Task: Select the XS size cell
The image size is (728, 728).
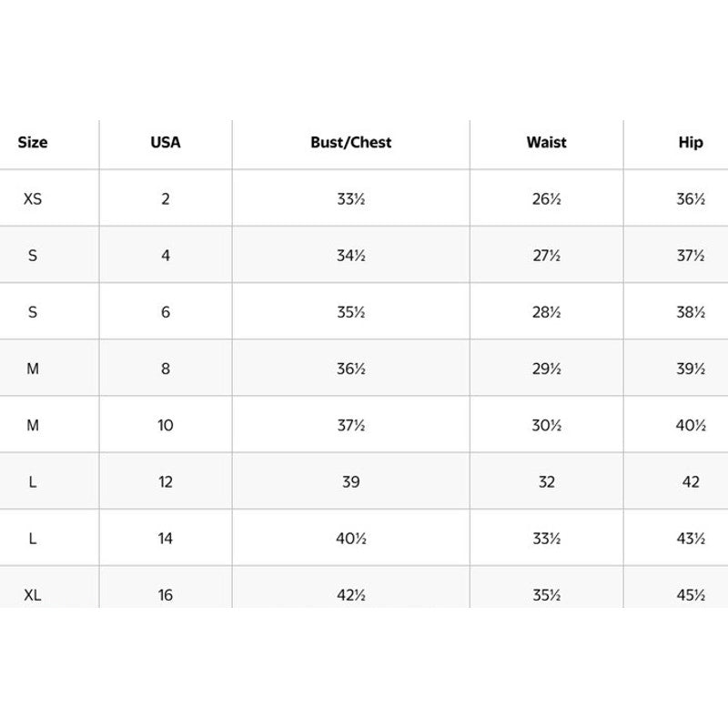Action: (x=33, y=199)
